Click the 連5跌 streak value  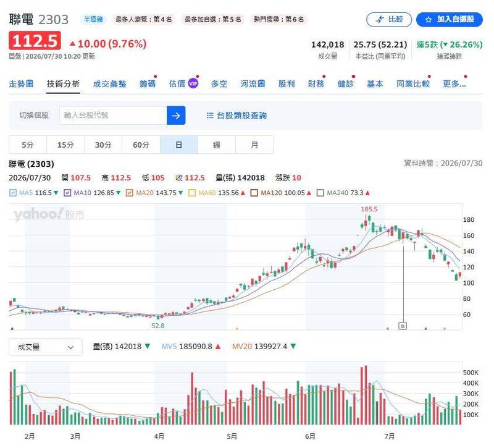click(x=450, y=44)
